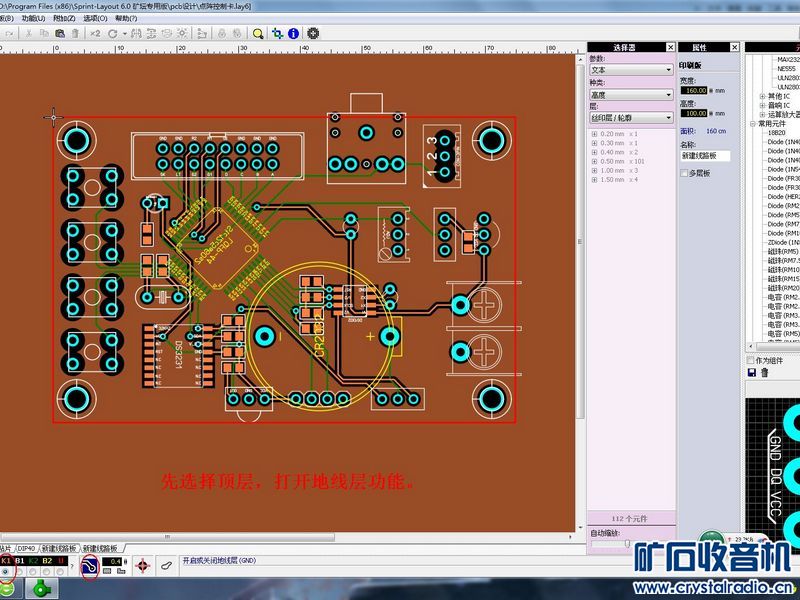This screenshot has width=800, height=600.
Task: Click the save disk icon below component tree
Action: coord(752,373)
